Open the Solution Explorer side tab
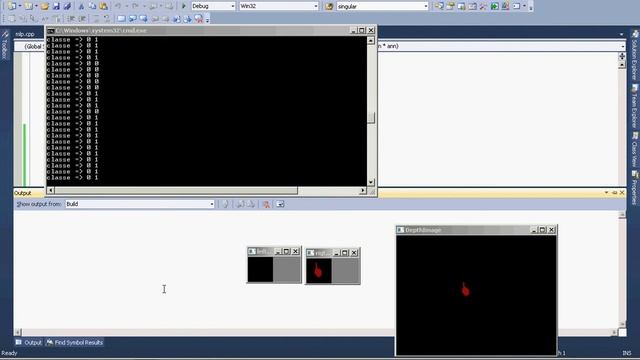The image size is (640, 360). click(x=635, y=55)
